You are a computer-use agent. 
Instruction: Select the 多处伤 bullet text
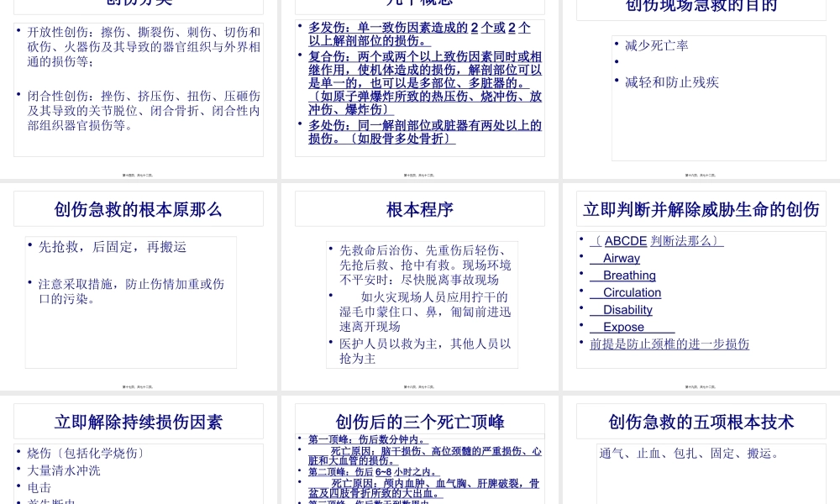(x=424, y=132)
